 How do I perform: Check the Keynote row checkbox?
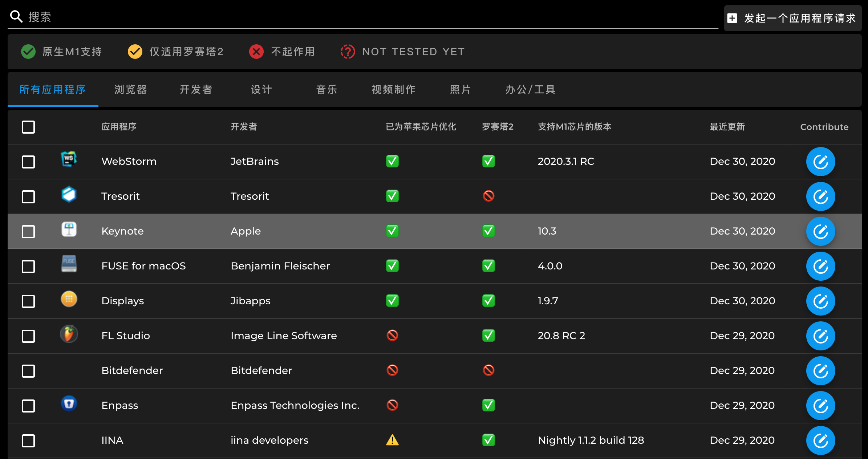pyautogui.click(x=28, y=231)
